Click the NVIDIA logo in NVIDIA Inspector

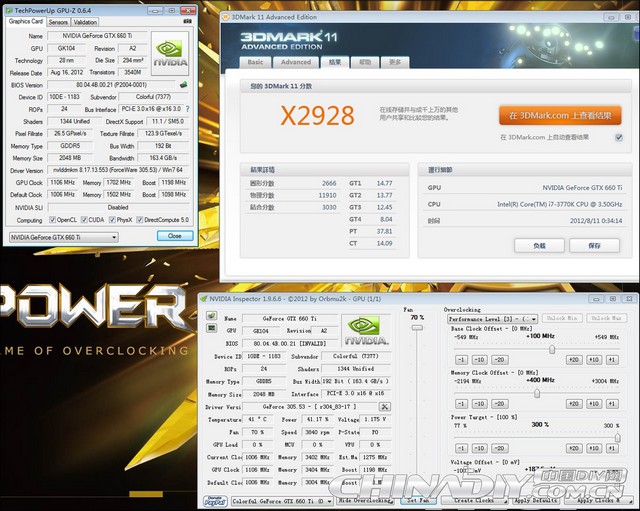coord(365,331)
